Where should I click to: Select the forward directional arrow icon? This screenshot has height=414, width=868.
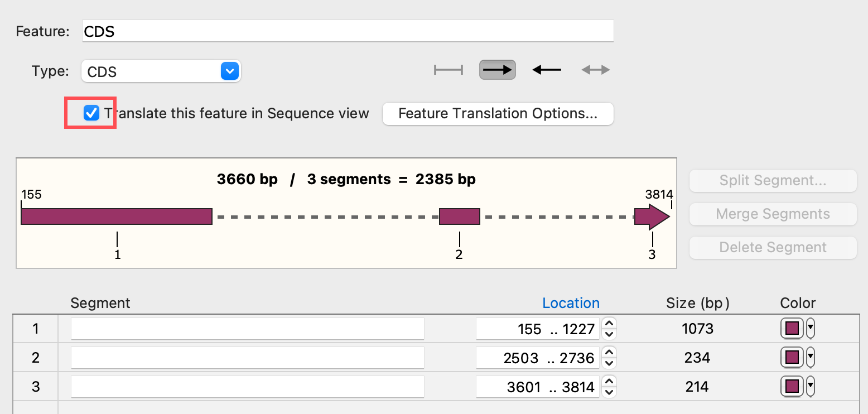[x=497, y=70]
